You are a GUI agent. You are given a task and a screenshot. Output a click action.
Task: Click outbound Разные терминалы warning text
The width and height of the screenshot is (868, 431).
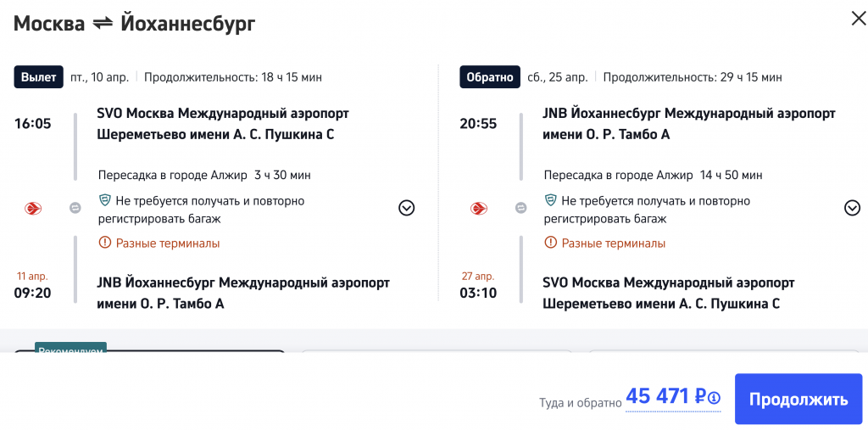click(168, 243)
